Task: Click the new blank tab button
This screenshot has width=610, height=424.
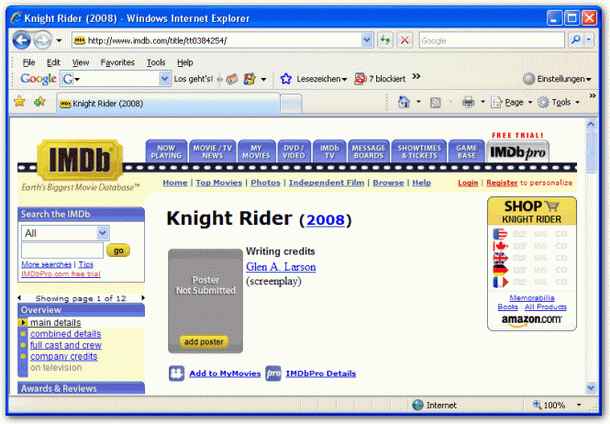Action: [291, 104]
